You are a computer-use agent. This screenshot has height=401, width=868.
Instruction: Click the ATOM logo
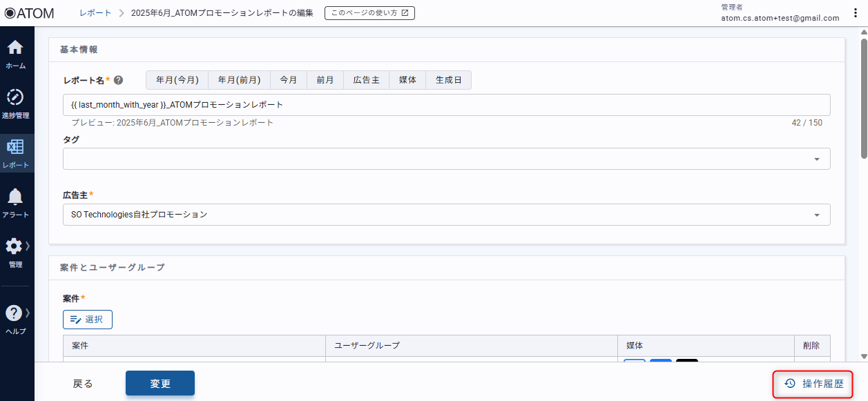click(x=29, y=13)
